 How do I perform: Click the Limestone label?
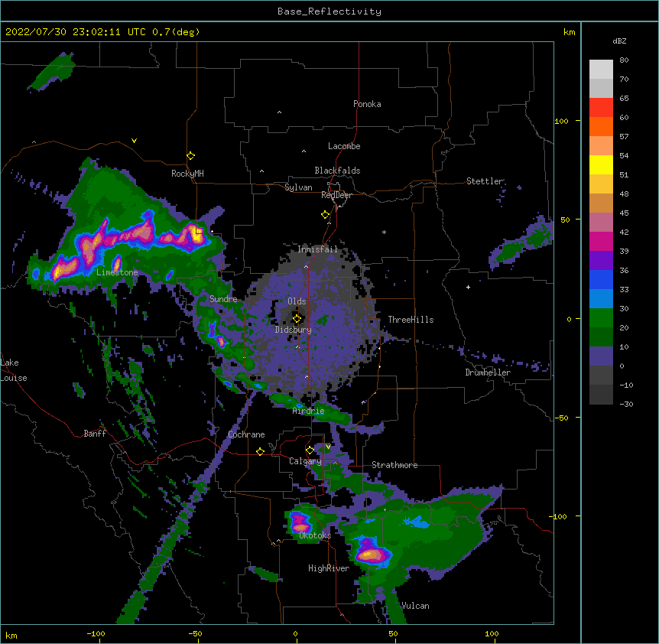pos(117,272)
